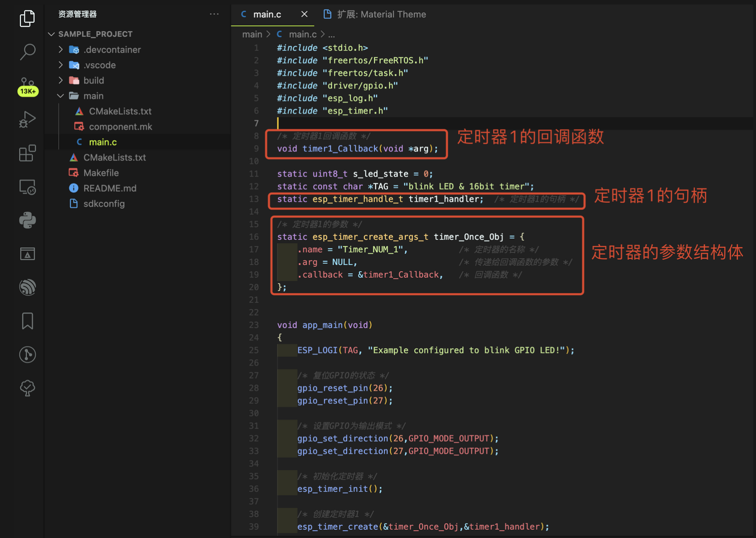
Task: Select main.c in the file tree
Action: [x=103, y=142]
